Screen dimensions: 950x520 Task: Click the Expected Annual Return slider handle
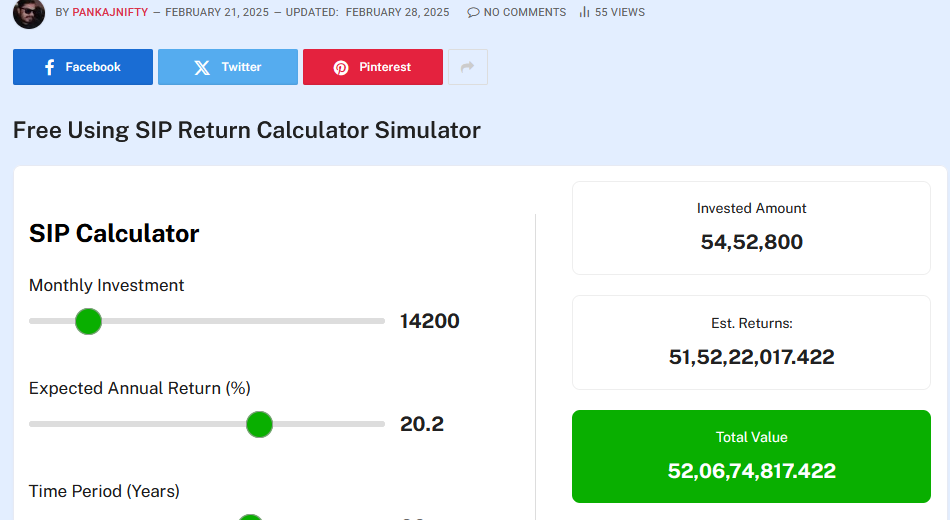click(x=259, y=424)
